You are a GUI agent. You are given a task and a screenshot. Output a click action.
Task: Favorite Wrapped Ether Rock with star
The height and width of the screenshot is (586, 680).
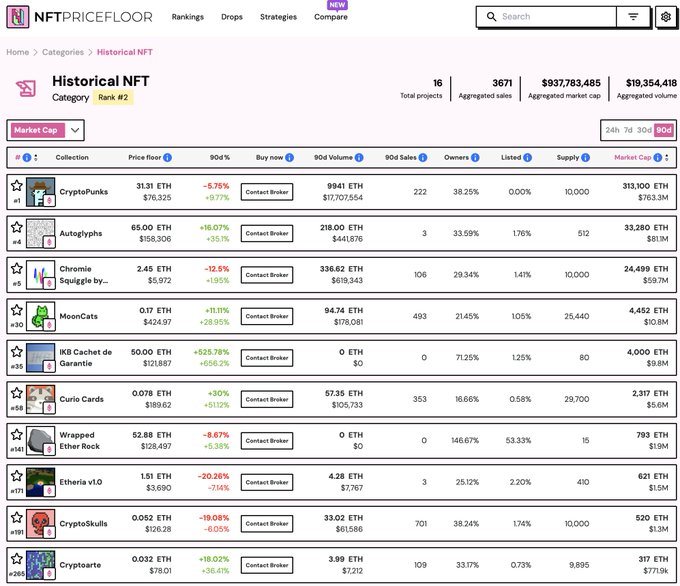point(17,435)
